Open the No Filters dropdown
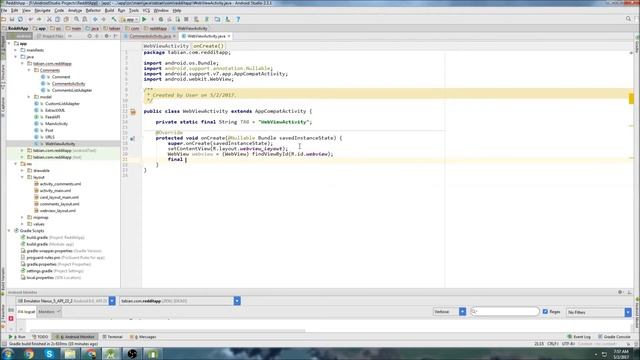Image resolution: width=640 pixels, height=360 pixels. (x=628, y=312)
